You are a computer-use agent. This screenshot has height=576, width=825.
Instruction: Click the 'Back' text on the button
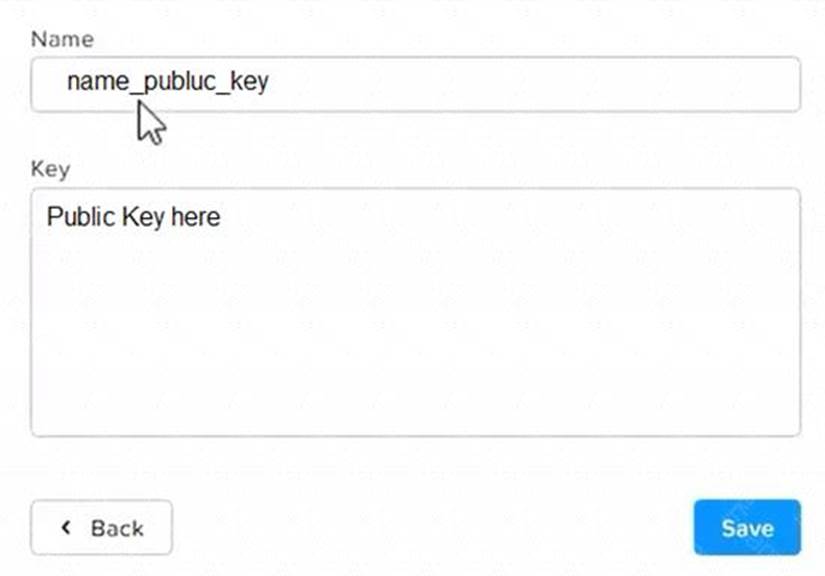[117, 528]
